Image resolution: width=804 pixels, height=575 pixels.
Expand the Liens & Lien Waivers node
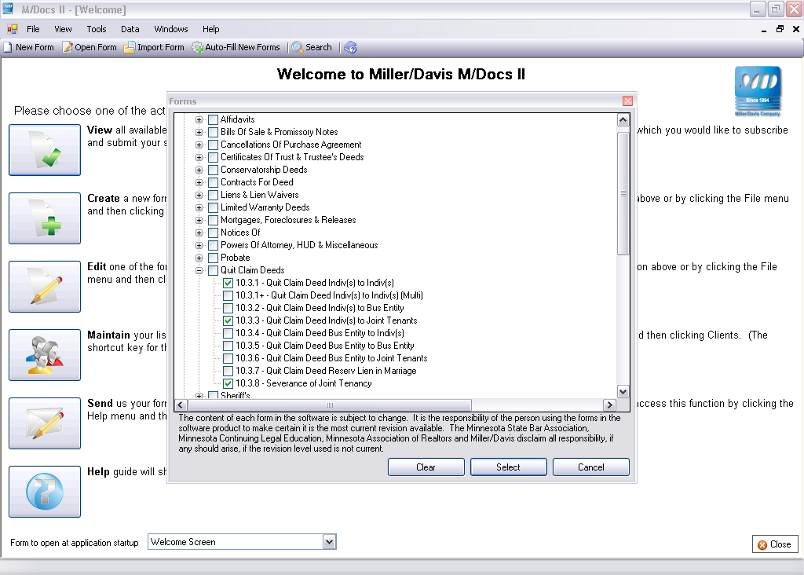[199, 195]
